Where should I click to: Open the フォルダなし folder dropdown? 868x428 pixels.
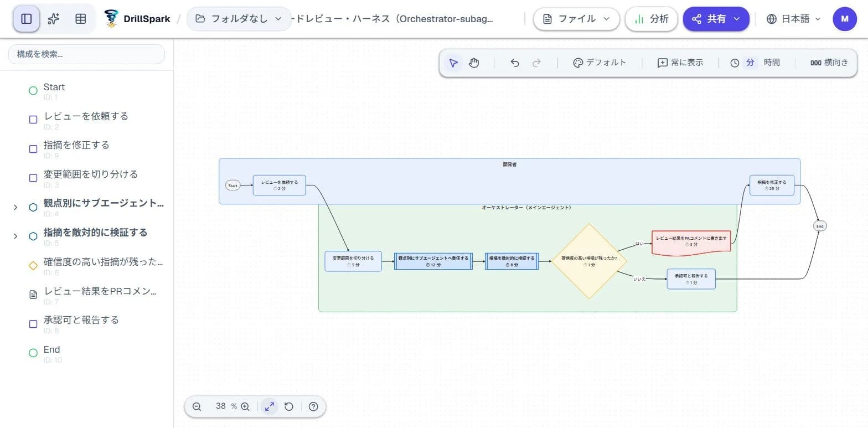click(x=239, y=19)
